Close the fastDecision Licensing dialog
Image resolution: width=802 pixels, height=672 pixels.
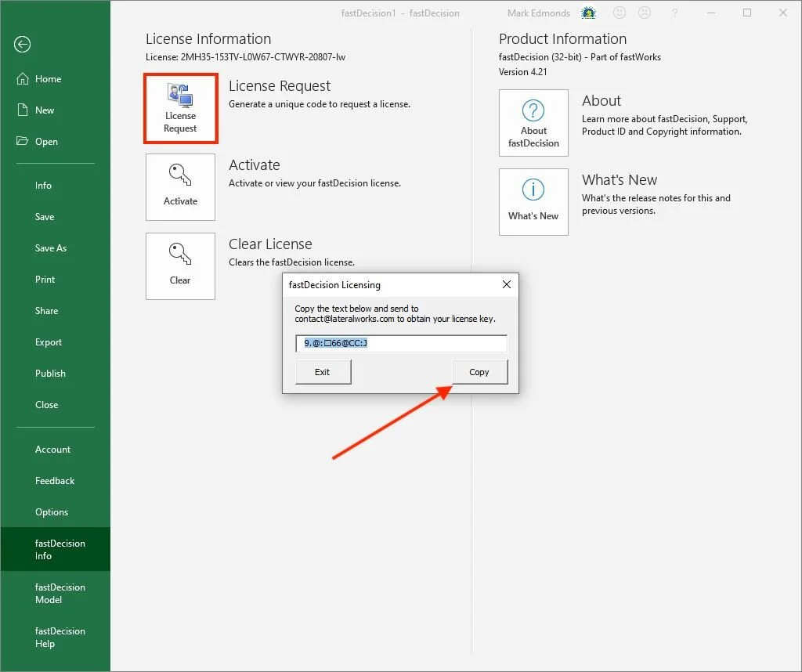[507, 284]
